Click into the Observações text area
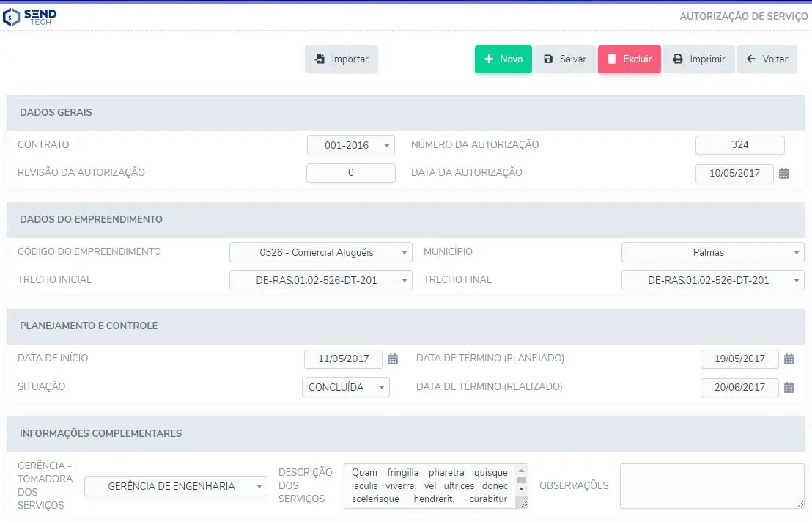This screenshot has width=812, height=522. (x=712, y=485)
